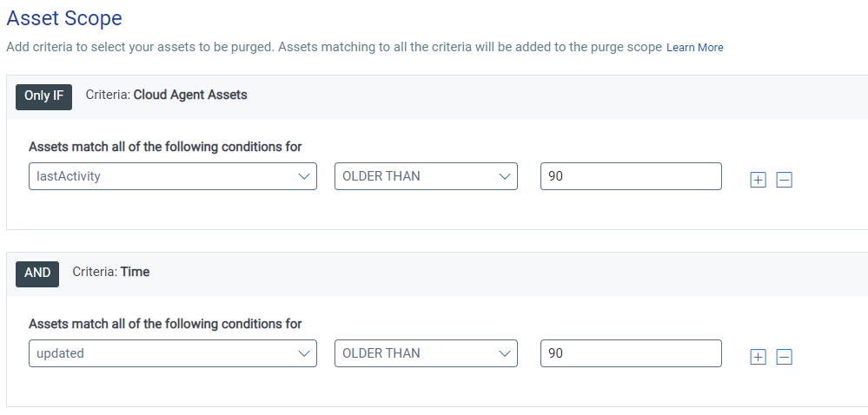The width and height of the screenshot is (868, 415).
Task: Click the AND operator badge
Action: (37, 273)
